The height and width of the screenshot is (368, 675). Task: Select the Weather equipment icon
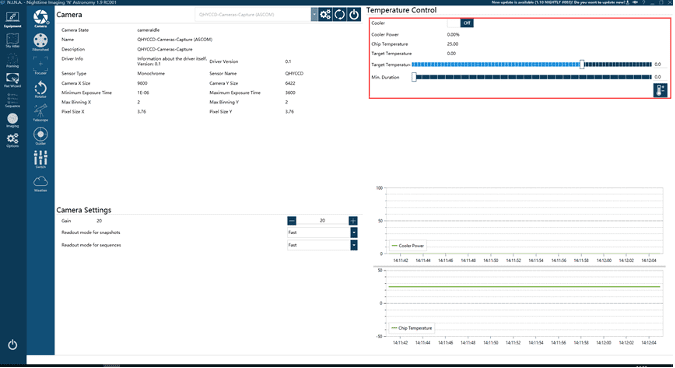pos(40,183)
